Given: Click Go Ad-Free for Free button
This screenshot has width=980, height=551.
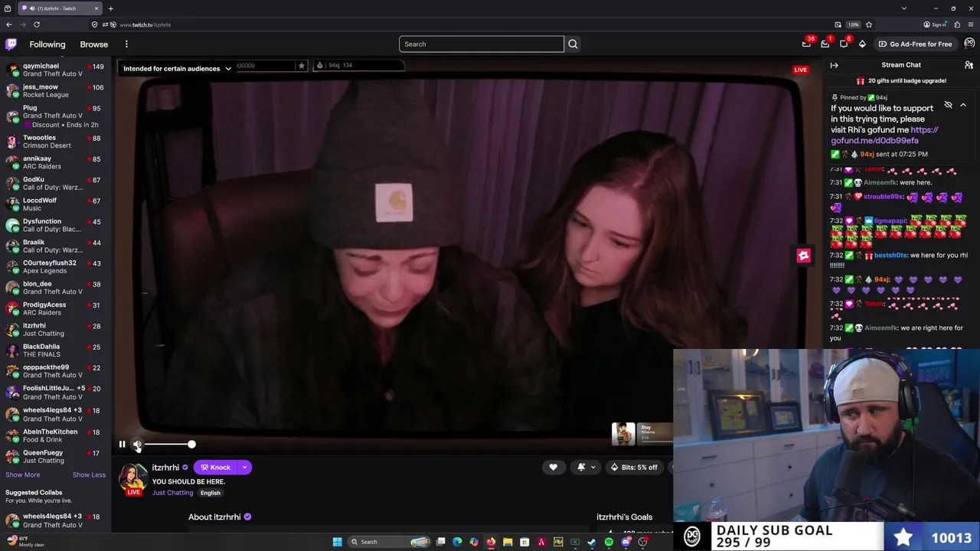Looking at the screenshot, I should click(x=915, y=44).
